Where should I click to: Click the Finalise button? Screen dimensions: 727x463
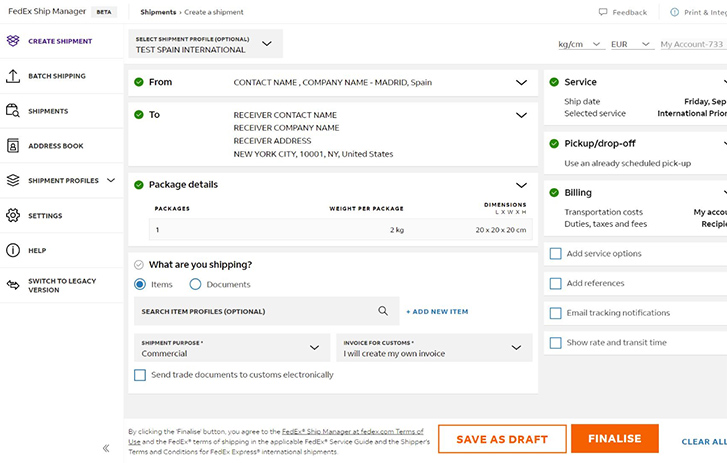coord(615,438)
